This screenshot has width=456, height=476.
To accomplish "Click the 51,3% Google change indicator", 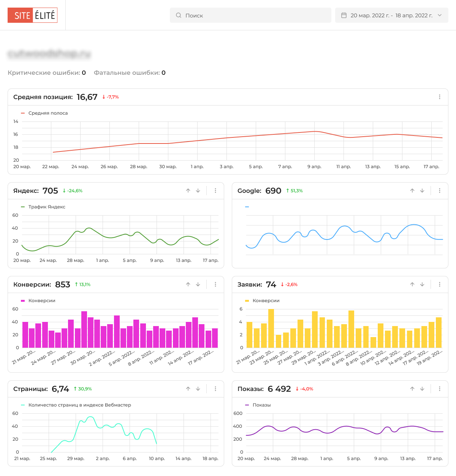I will tap(294, 191).
